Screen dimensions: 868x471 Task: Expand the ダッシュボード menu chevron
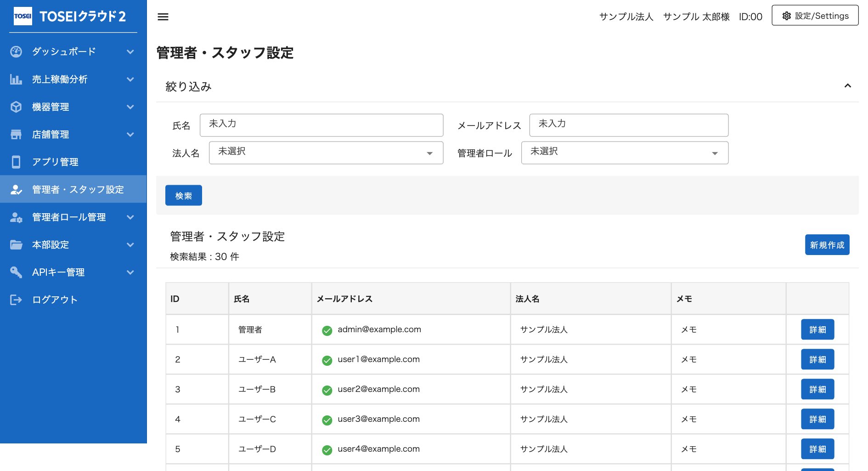[130, 51]
